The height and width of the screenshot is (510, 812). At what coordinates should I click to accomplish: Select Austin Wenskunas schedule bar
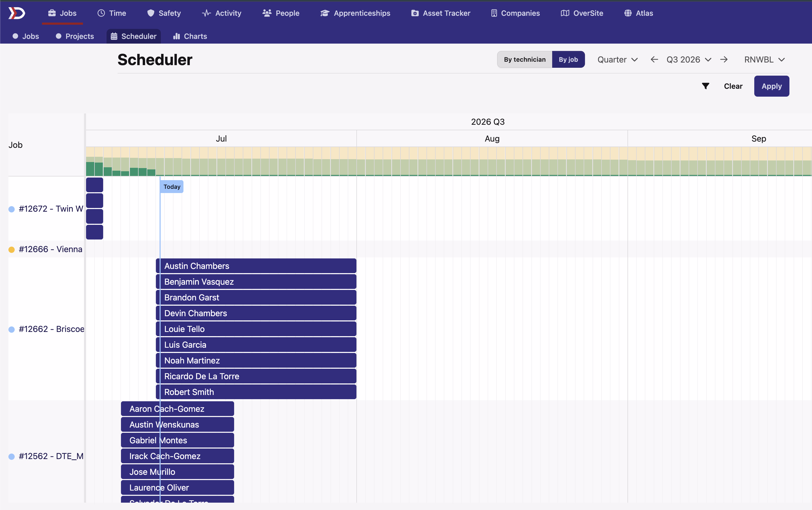click(x=177, y=425)
